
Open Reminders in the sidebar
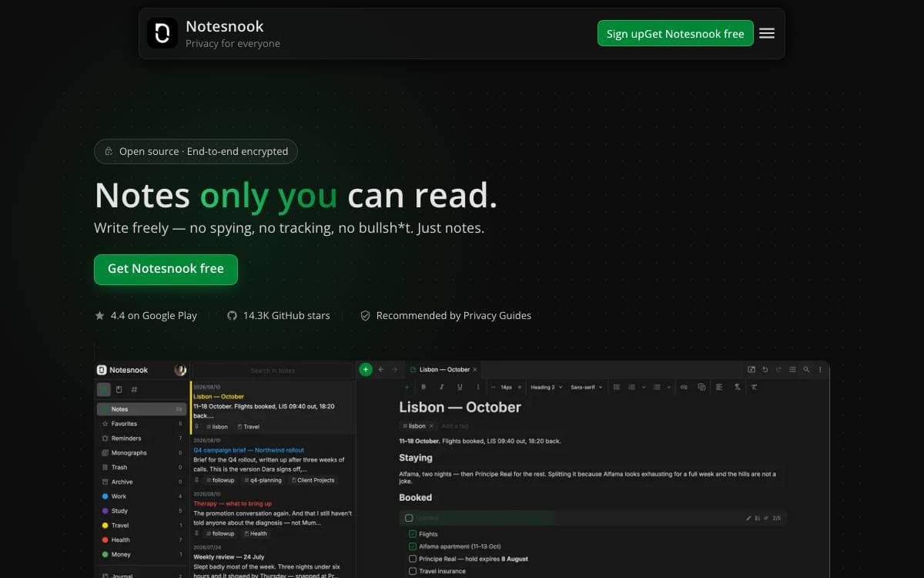(x=142, y=439)
